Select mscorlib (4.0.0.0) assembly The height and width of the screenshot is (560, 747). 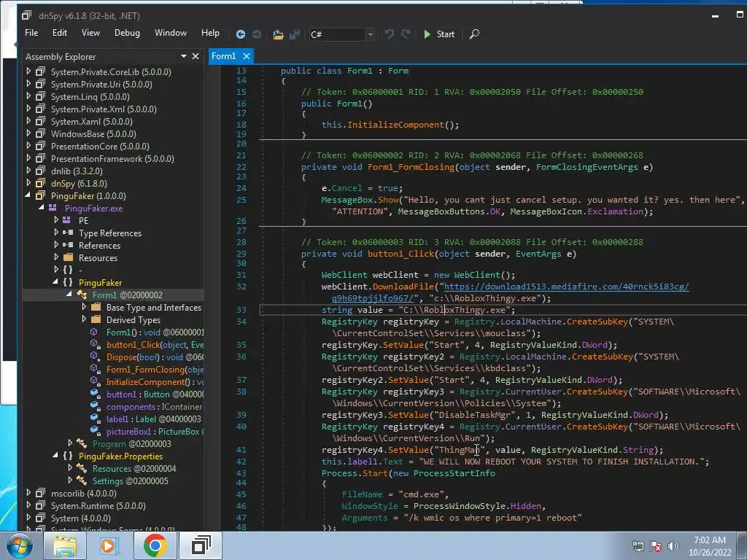[x=83, y=494]
